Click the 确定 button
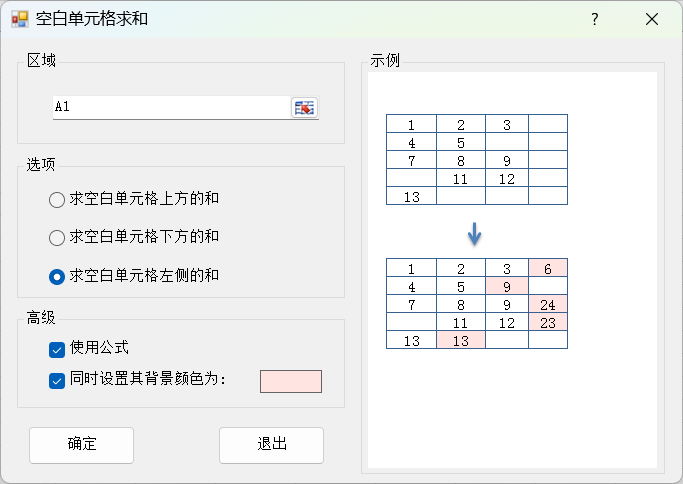Viewport: 683px width, 484px height. (81, 445)
